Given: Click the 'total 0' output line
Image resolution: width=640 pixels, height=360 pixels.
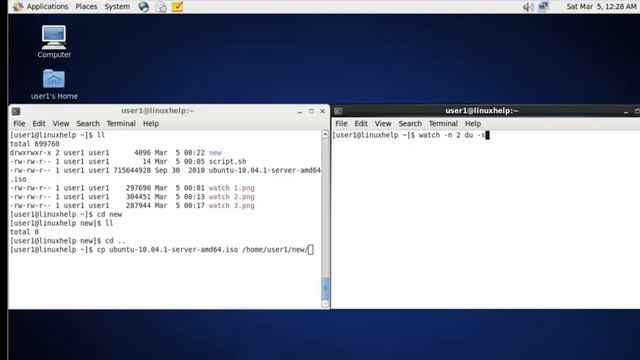Looking at the screenshot, I should (24, 232).
